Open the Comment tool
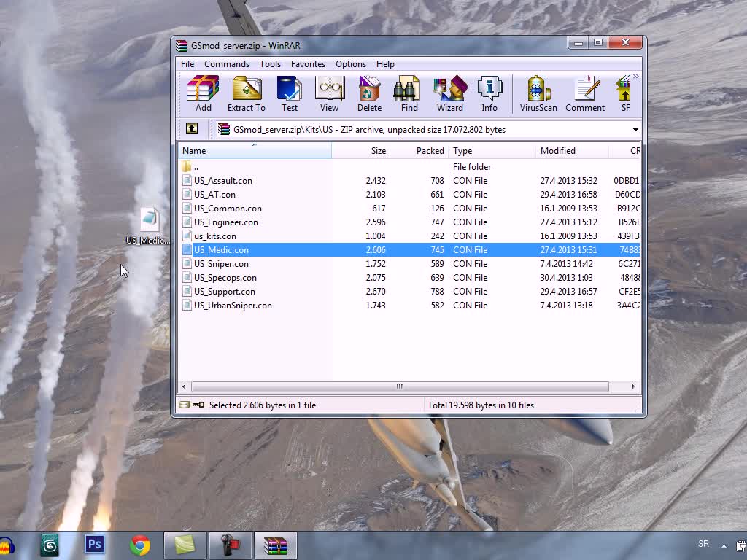Image resolution: width=747 pixels, height=560 pixels. 585,94
